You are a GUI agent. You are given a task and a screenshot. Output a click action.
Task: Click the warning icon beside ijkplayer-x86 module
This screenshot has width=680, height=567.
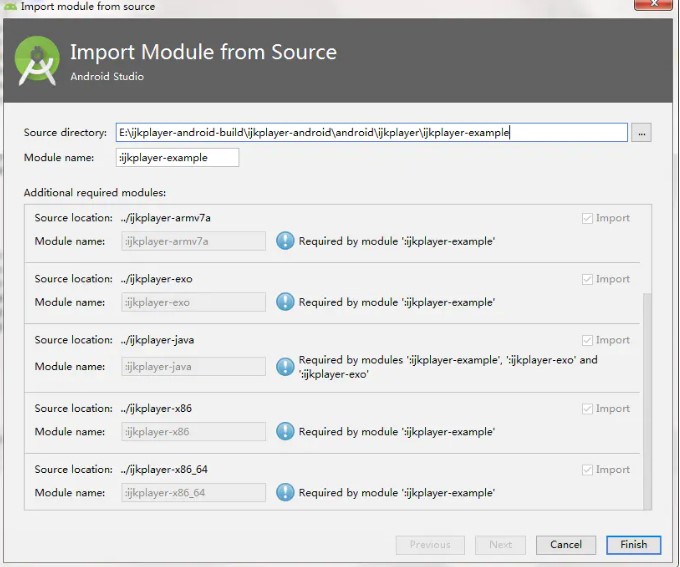(285, 432)
